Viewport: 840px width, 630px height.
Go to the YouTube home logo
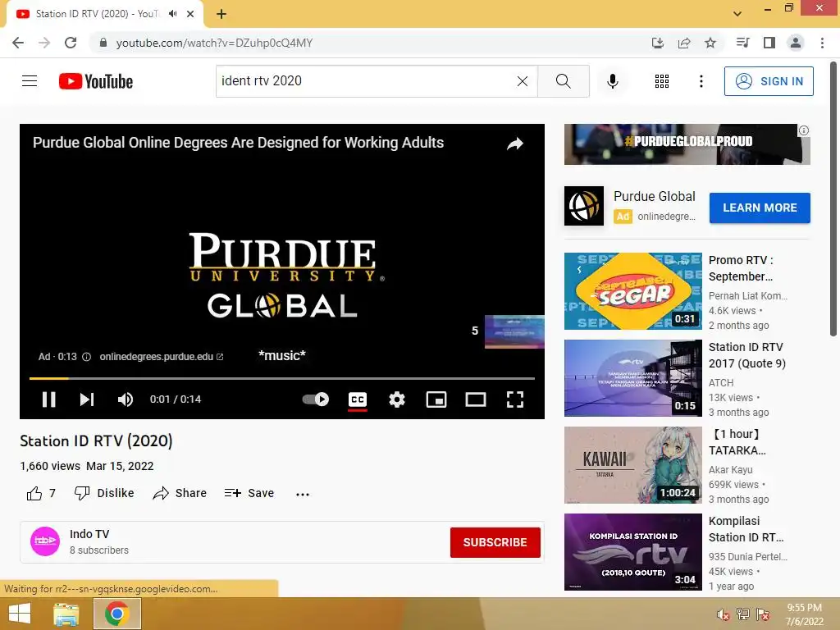click(x=96, y=81)
